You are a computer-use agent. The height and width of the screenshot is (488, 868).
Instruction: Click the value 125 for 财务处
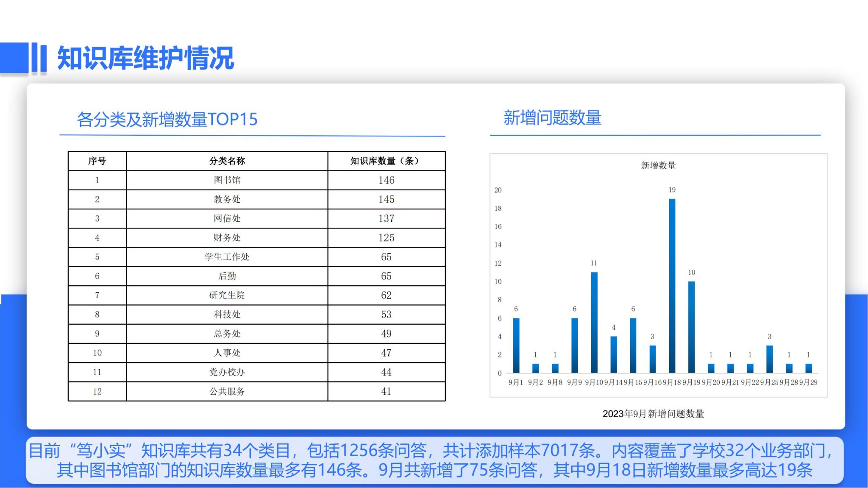tap(386, 238)
